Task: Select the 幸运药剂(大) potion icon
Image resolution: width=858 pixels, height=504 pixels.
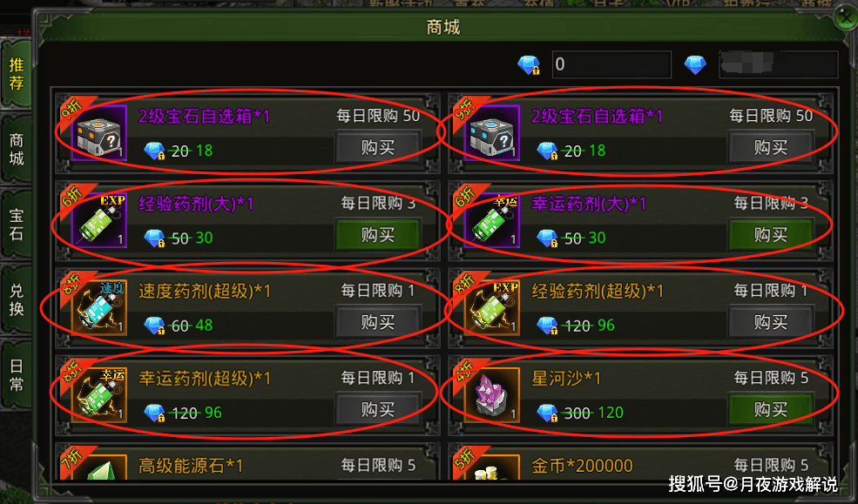Action: tap(492, 220)
